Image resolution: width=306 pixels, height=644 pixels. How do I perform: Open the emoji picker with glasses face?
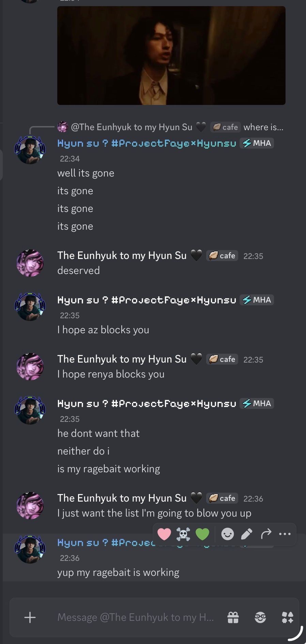point(260,617)
